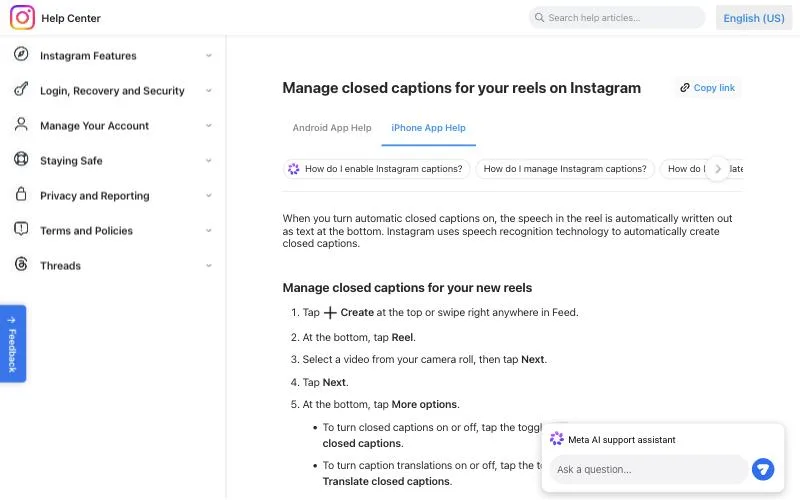Click the step 4 text 'Tap Next.'

coord(326,382)
